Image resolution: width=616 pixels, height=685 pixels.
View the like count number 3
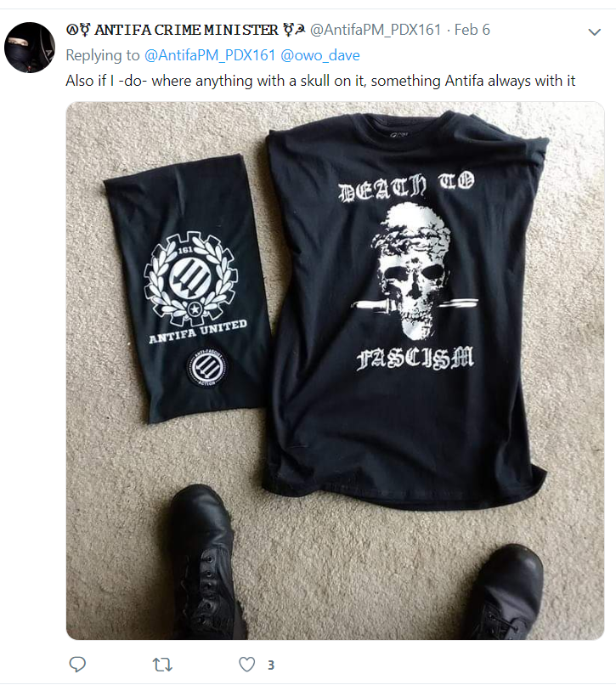pos(271,665)
